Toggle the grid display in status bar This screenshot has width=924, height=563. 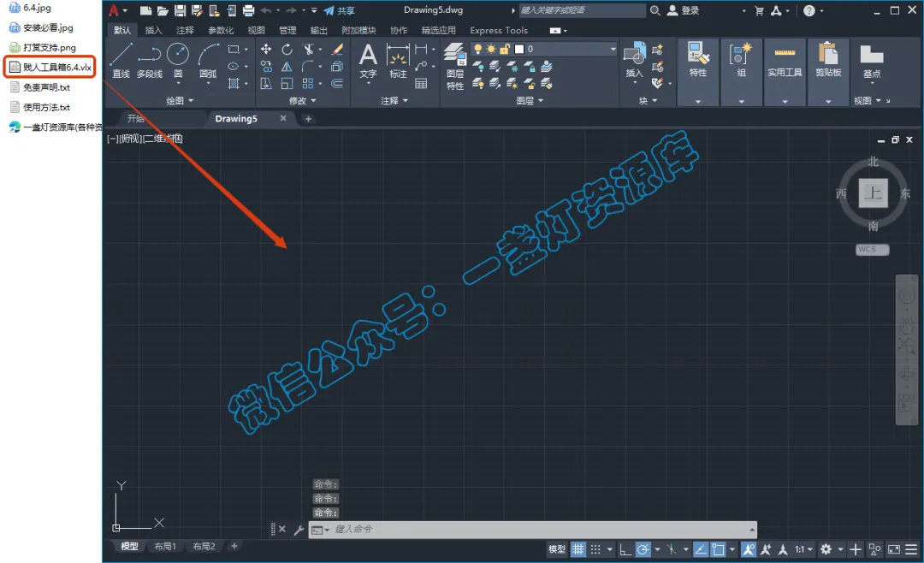pos(578,549)
